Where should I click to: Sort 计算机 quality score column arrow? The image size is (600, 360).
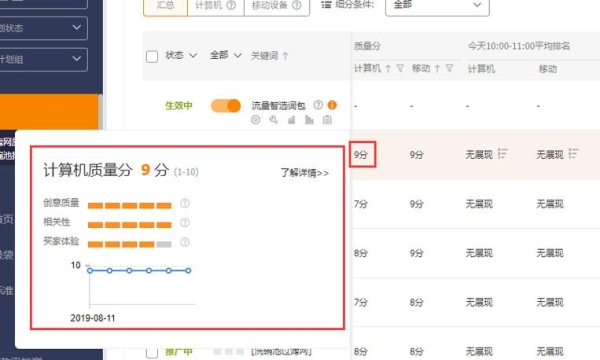[388, 68]
